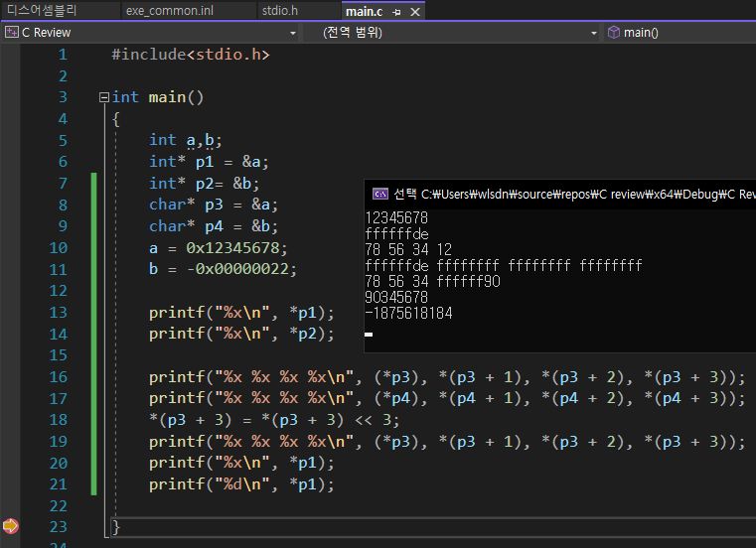Click printf with p4 on line 17
The image size is (756, 548).
tap(447, 398)
